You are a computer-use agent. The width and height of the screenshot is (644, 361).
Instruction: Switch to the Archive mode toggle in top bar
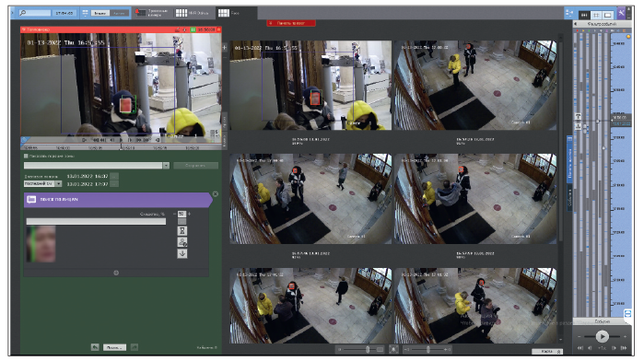tap(119, 13)
